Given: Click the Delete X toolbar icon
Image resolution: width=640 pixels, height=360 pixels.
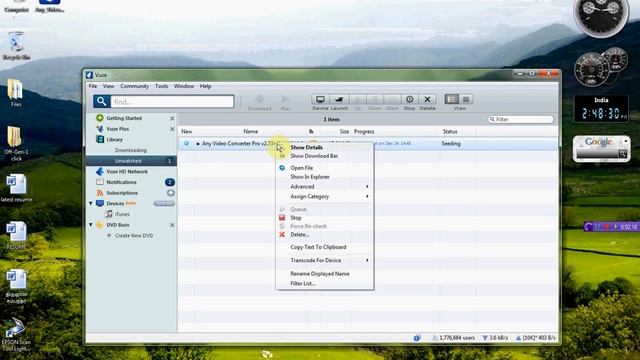Looking at the screenshot, I should point(427,99).
